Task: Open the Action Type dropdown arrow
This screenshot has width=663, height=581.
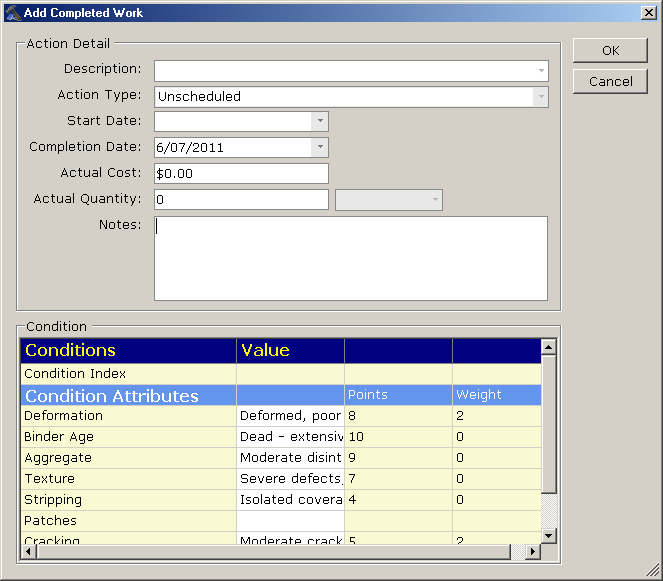Action: pos(541,97)
